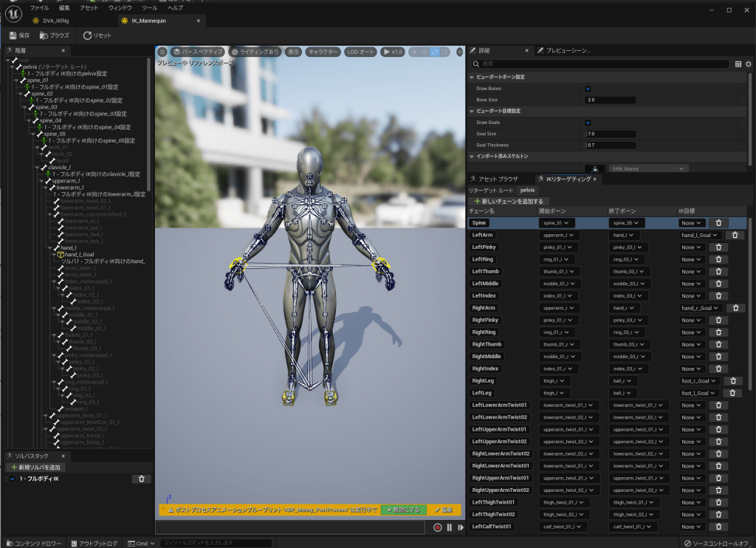Click the 保存 save icon in toolbar
756x548 pixels.
click(x=13, y=35)
